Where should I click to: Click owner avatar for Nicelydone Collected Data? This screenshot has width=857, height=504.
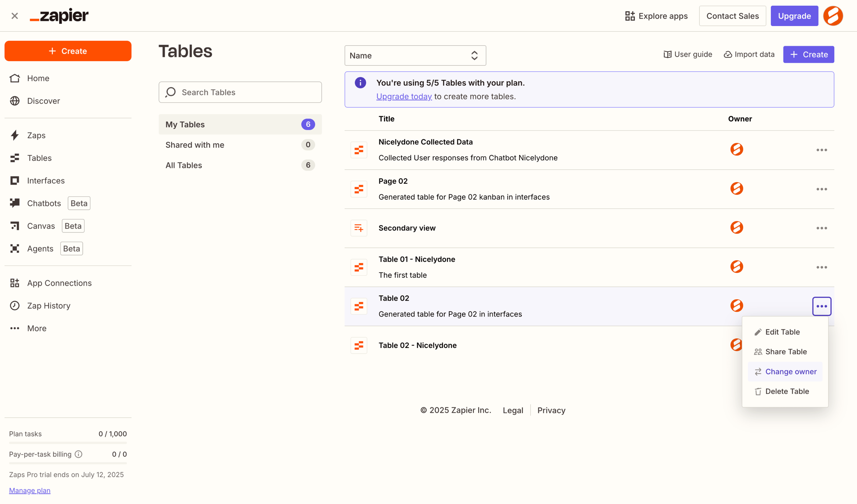pyautogui.click(x=736, y=149)
